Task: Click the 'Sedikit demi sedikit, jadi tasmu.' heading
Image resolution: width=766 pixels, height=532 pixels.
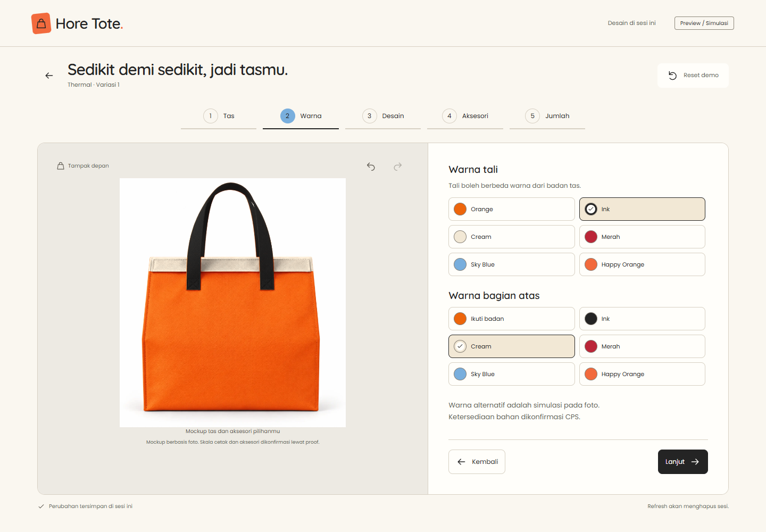Action: point(178,70)
